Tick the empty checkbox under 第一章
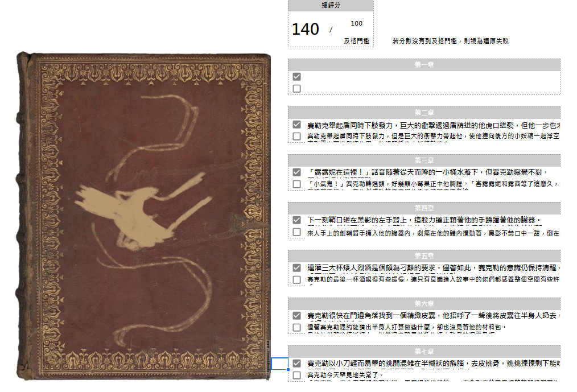 pos(296,88)
